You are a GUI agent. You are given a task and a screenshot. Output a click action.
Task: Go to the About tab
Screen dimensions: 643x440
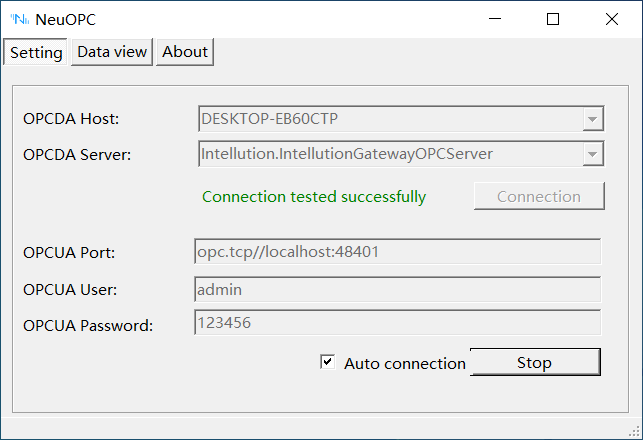tap(185, 52)
